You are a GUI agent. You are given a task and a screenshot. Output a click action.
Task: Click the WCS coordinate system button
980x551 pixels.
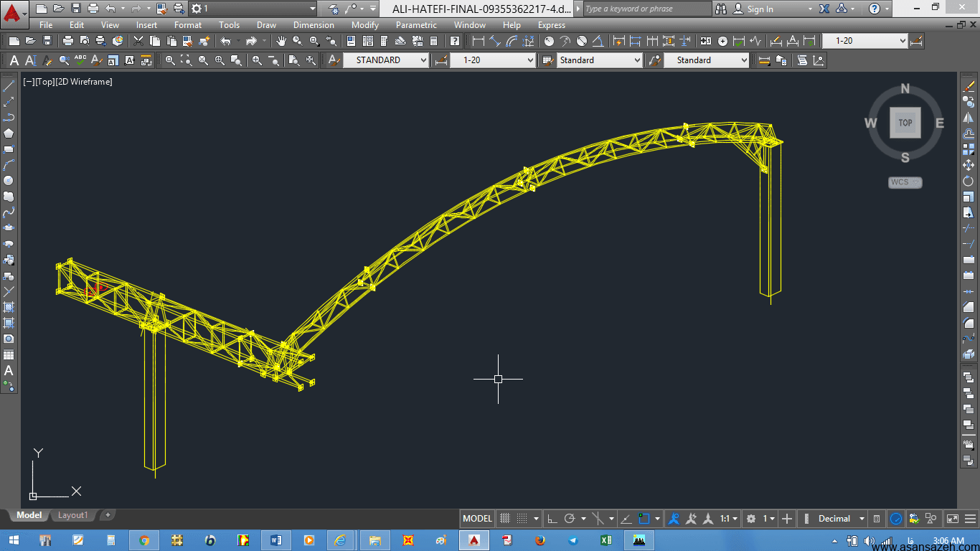tap(905, 182)
